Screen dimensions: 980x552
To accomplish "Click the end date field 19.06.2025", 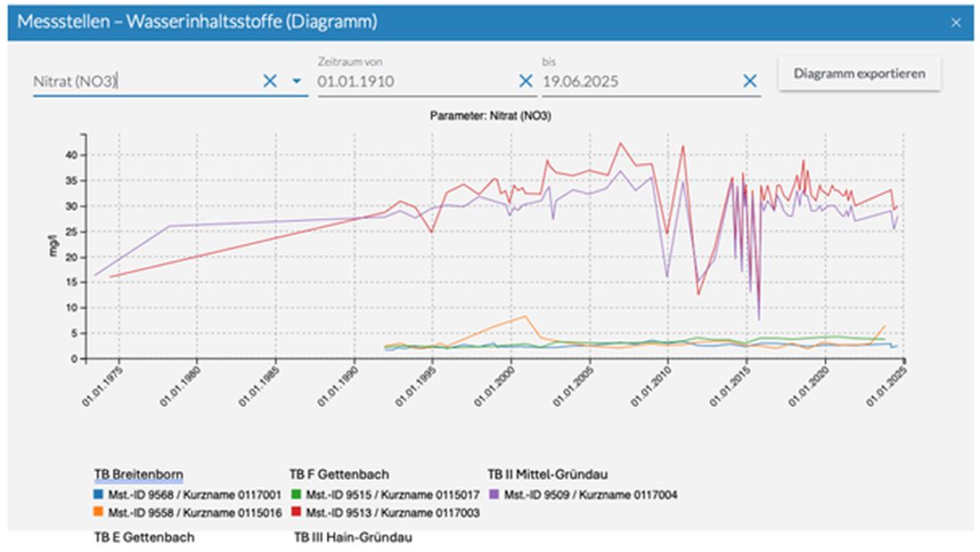I will click(637, 81).
